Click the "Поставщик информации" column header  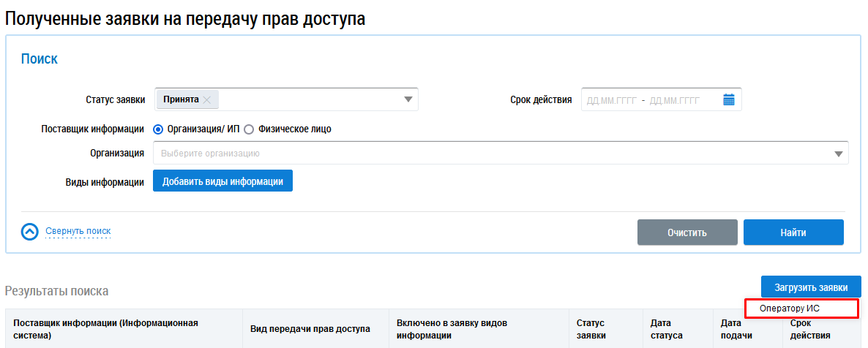[x=107, y=329]
